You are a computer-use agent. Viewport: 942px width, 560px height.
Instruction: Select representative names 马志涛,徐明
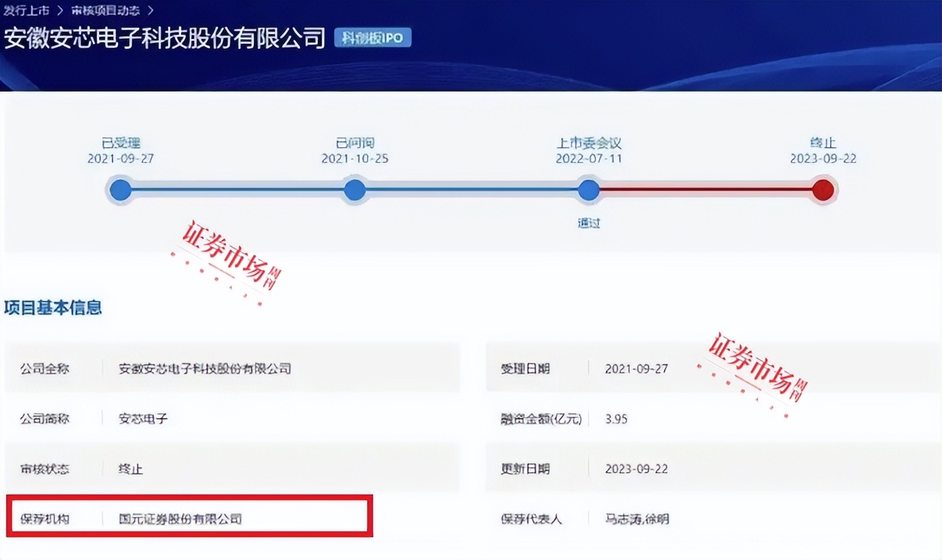coord(637,519)
